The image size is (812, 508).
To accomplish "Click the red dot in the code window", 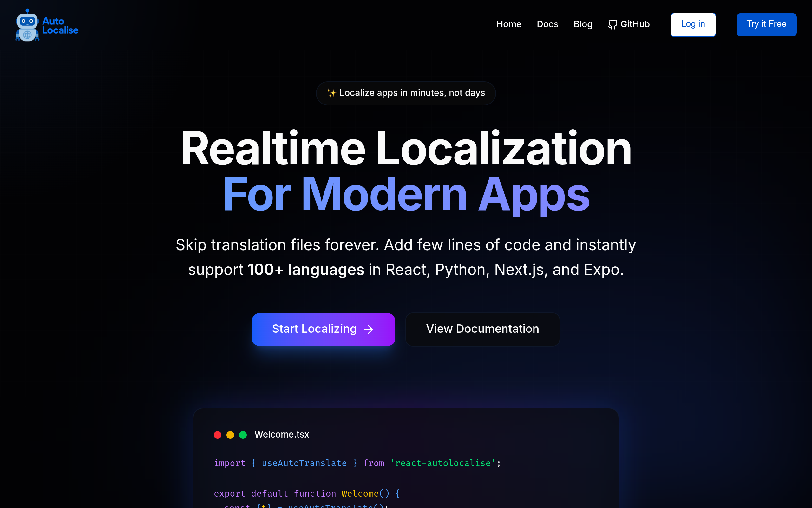I will point(217,435).
